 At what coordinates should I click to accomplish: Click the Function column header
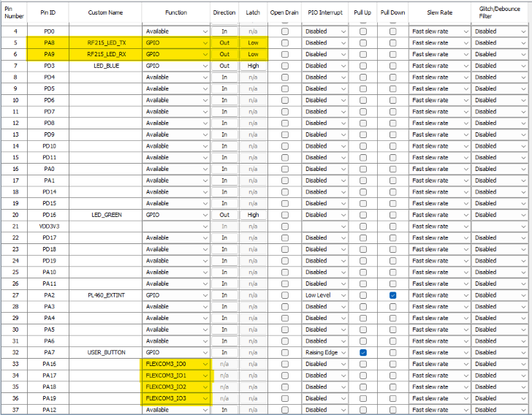pos(176,12)
